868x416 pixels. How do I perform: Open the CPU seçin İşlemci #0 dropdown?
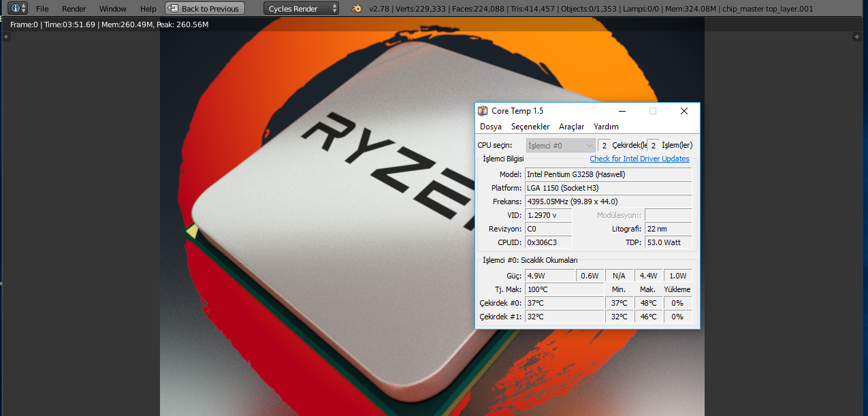point(561,145)
